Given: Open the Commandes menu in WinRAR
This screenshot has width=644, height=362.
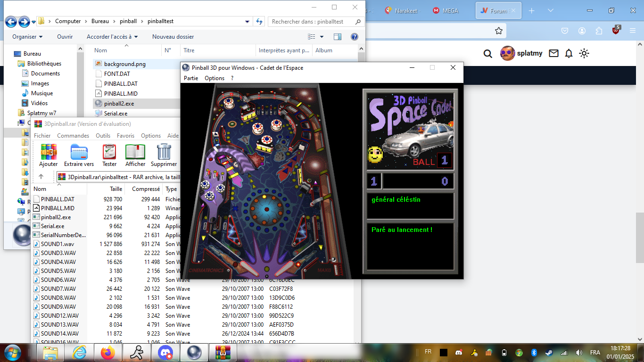Looking at the screenshot, I should [x=73, y=136].
